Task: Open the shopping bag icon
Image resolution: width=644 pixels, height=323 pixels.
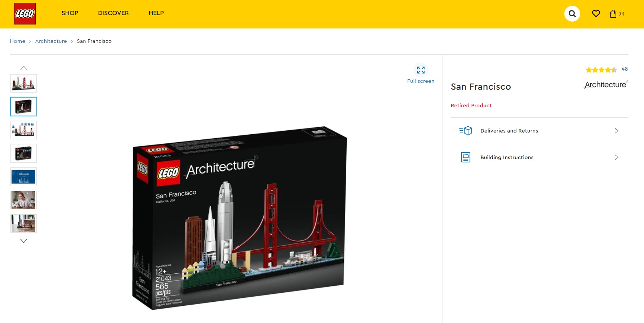Action: coord(613,14)
